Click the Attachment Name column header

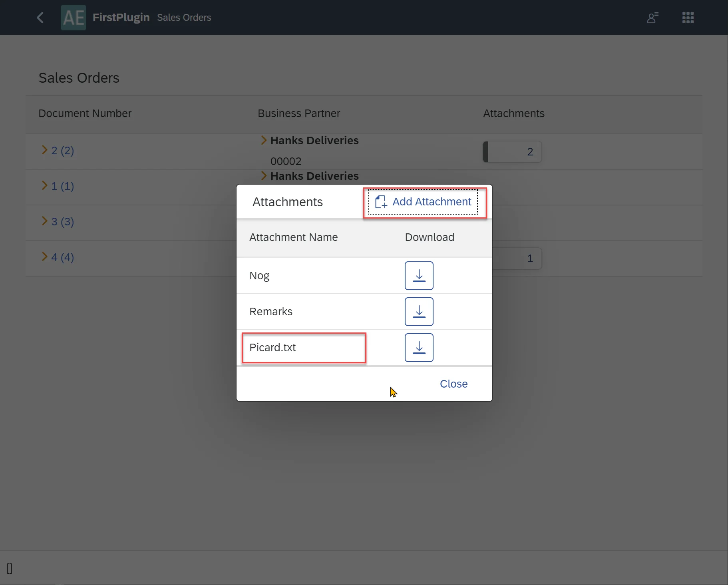pyautogui.click(x=293, y=237)
